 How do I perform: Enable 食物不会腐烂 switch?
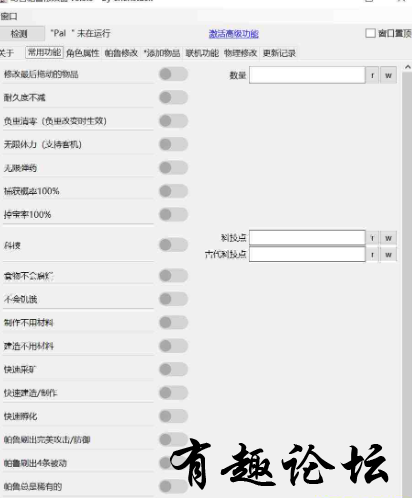[173, 276]
